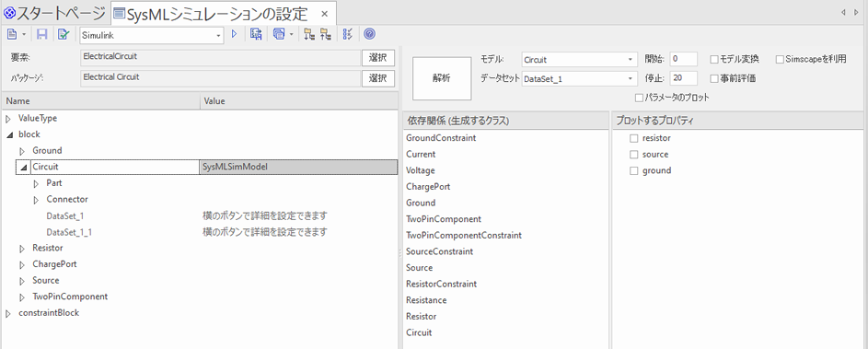Click the folder tree up-arrow toolbar icon

coord(326,34)
